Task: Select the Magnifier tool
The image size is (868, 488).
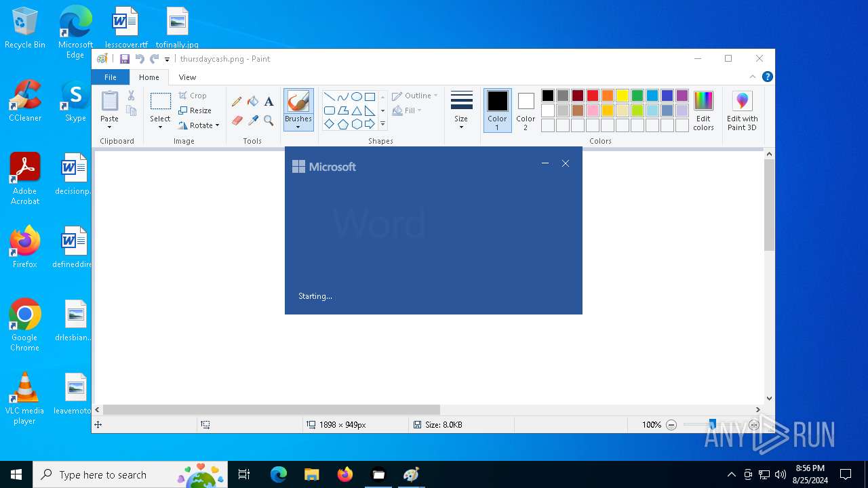Action: [x=269, y=121]
